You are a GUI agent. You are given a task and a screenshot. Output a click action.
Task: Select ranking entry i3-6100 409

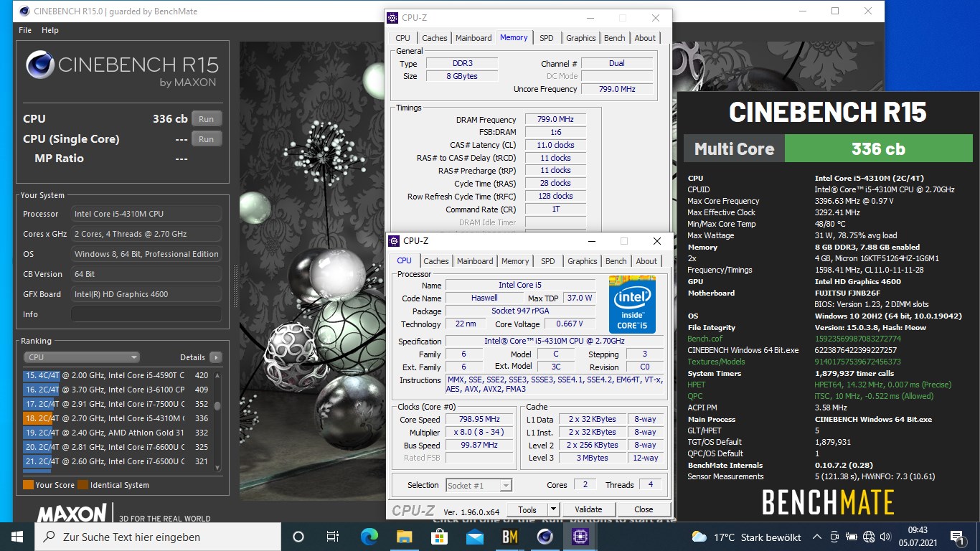click(117, 390)
